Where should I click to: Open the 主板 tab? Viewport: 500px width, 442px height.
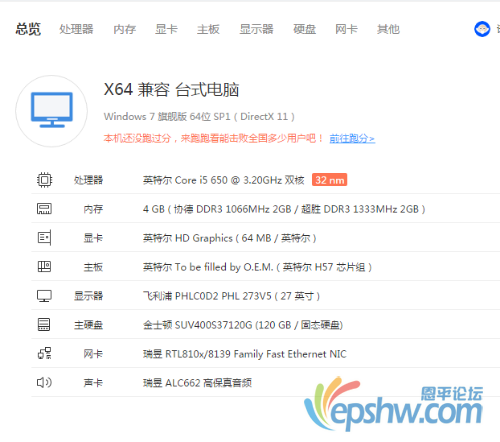208,29
